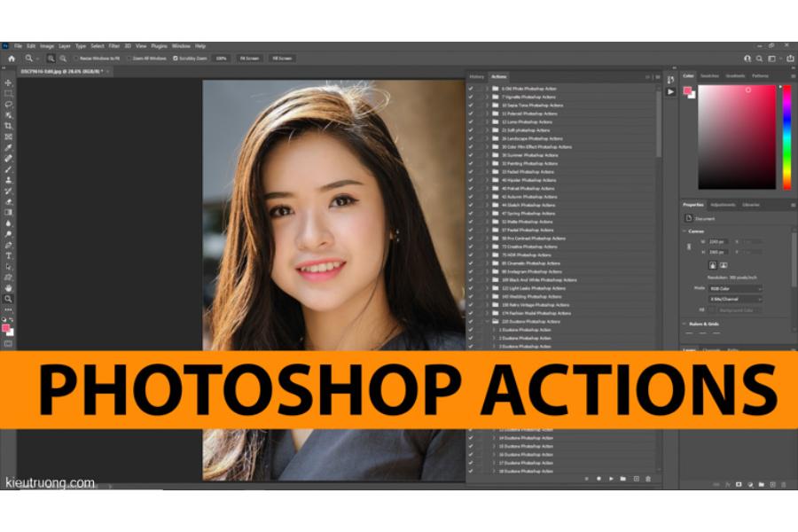Click the Home icon in options bar
This screenshot has height=532, width=798.
coord(12,59)
